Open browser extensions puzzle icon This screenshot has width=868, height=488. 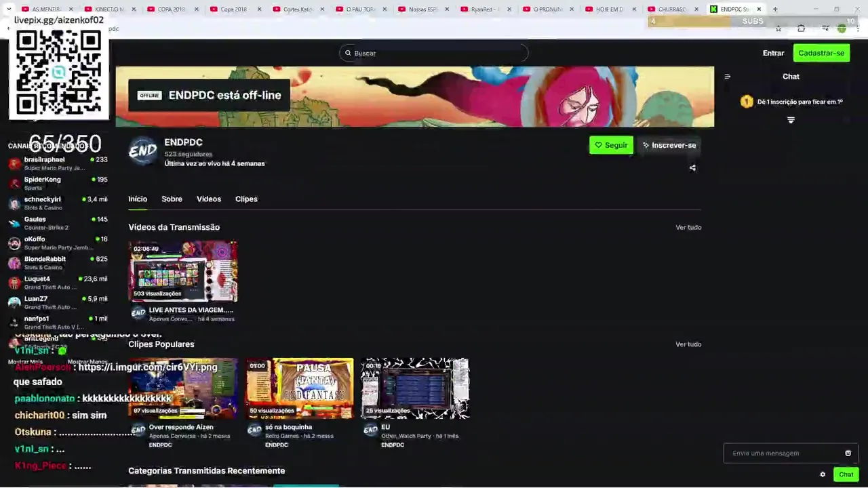tap(801, 28)
